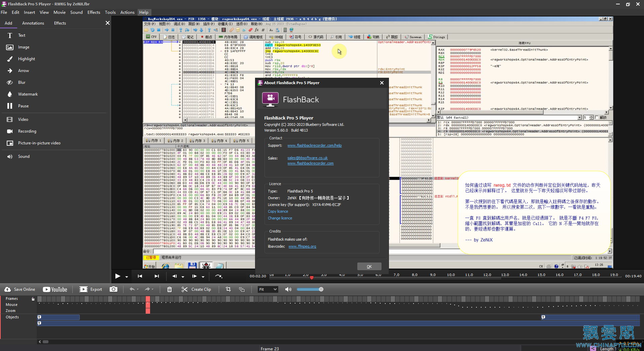Click the curved-arrow jump icon in the playback bar
644x351 pixels.
(219, 276)
